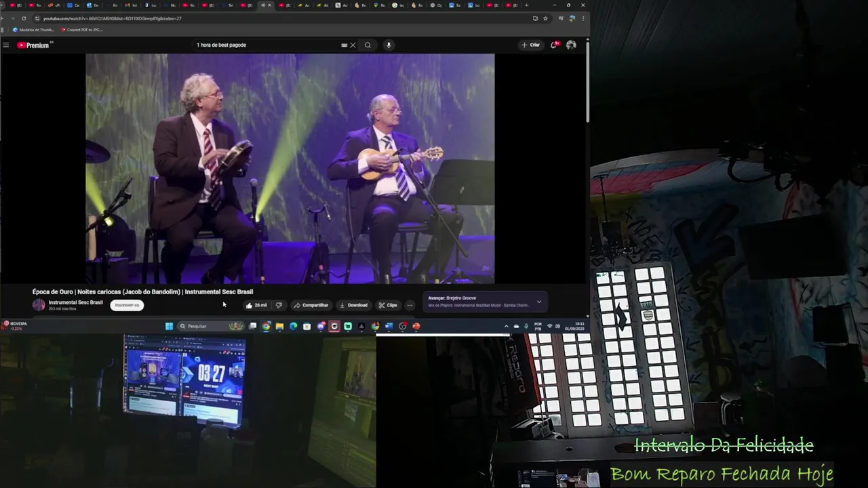The width and height of the screenshot is (868, 488).
Task: Open volume tray icon
Action: [x=557, y=326]
